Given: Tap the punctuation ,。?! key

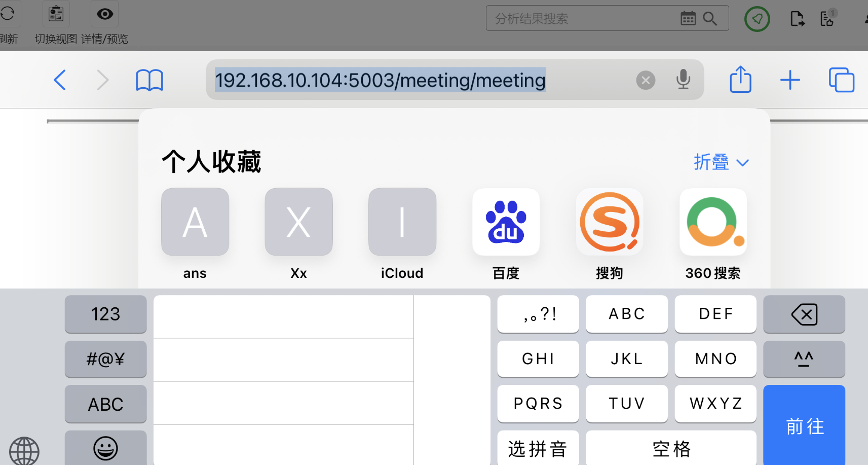Looking at the screenshot, I should (x=538, y=314).
